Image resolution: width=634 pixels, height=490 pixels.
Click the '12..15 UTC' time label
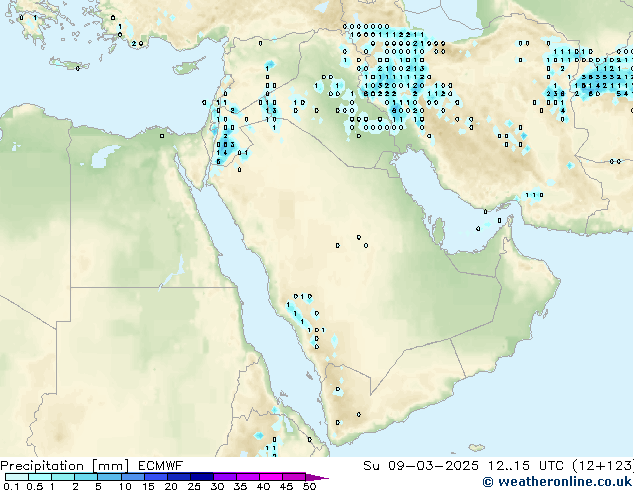(x=526, y=466)
